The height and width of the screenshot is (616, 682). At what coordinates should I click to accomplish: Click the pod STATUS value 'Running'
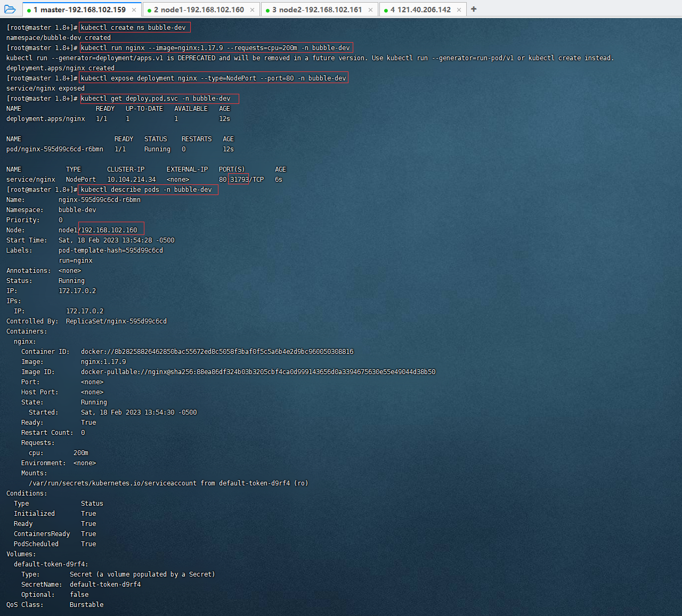157,149
